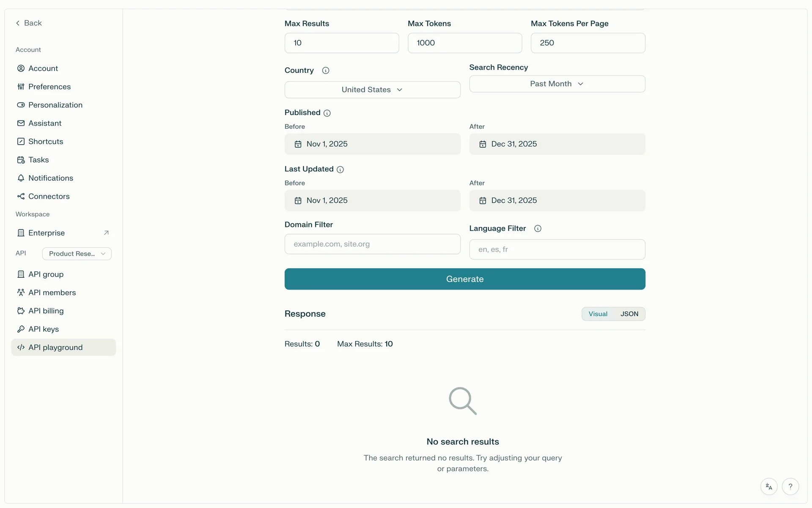The width and height of the screenshot is (812, 508).
Task: Click calendar icon in Published Before field
Action: [x=298, y=144]
